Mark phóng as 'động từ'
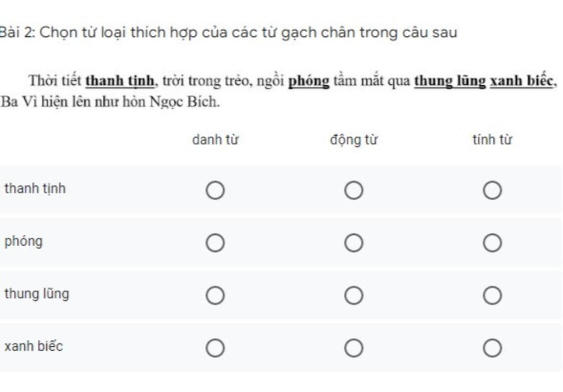Screen dimensions: 563x392 pyautogui.click(x=354, y=242)
